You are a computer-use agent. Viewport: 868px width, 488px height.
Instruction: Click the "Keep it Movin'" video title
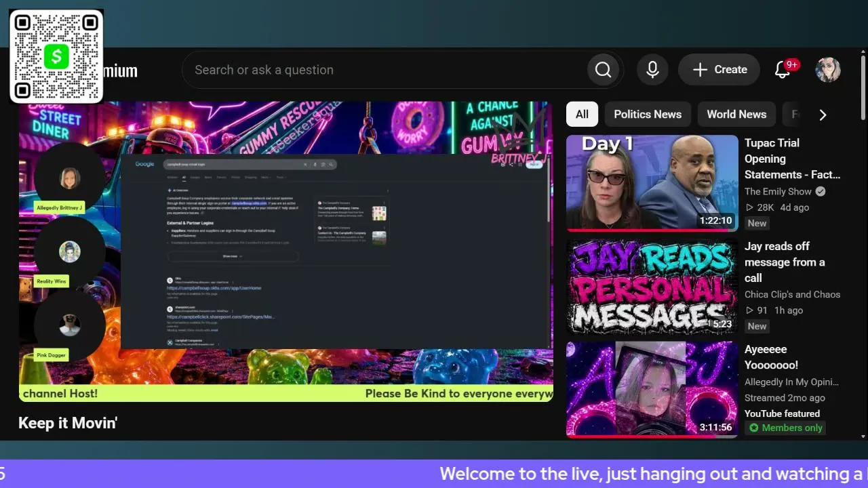68,424
